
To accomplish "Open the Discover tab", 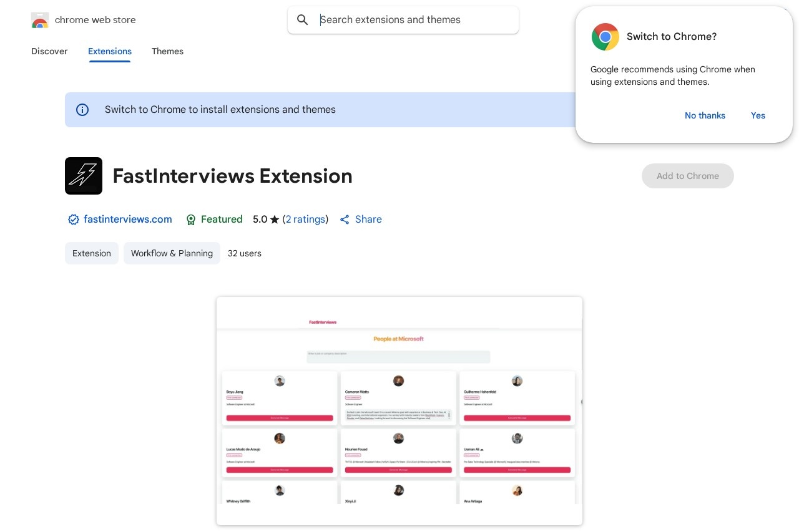I will (49, 51).
